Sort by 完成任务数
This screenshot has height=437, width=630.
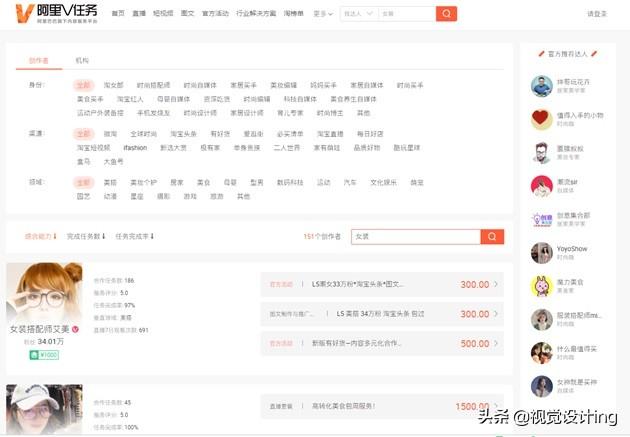(86, 237)
